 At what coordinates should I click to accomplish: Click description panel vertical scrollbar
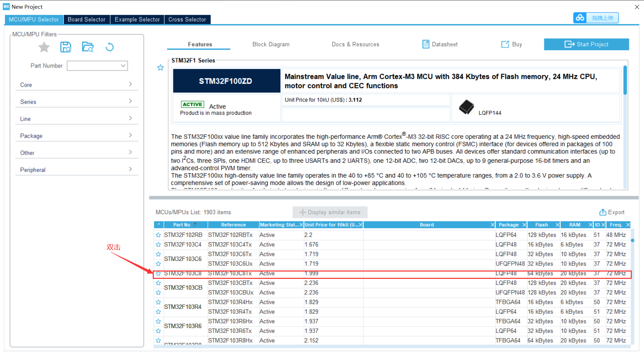[625, 80]
